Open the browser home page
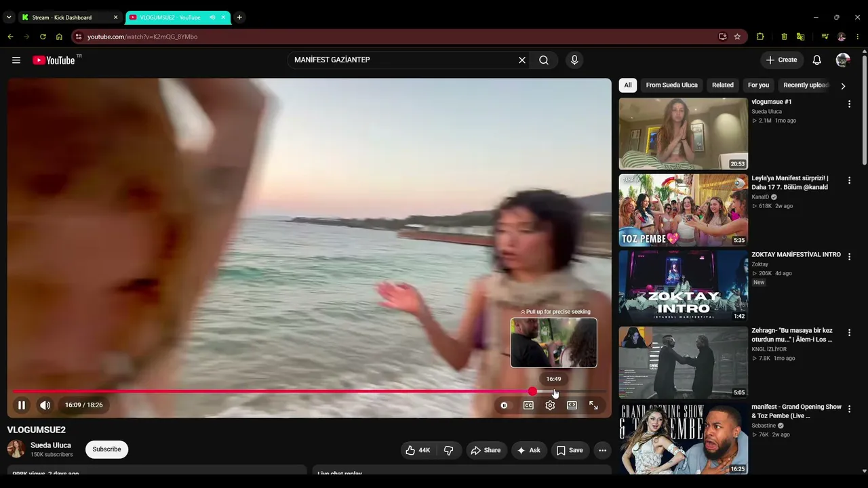The height and width of the screenshot is (488, 868). [59, 37]
